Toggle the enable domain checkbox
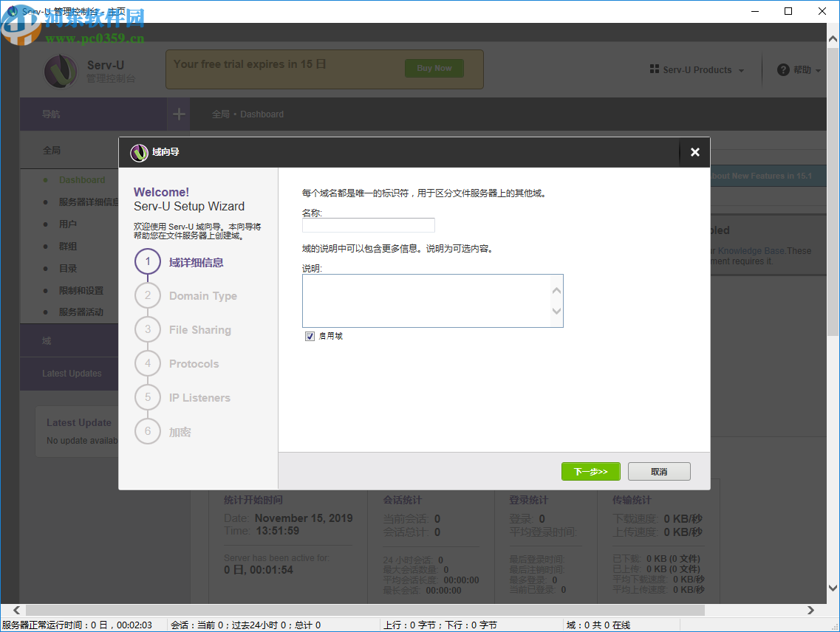This screenshot has width=840, height=632. click(310, 337)
